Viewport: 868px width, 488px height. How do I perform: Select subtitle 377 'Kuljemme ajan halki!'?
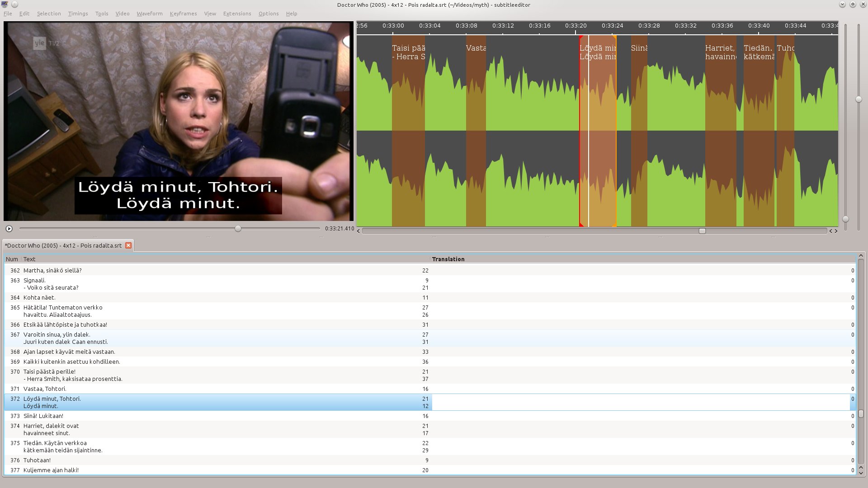[429, 470]
